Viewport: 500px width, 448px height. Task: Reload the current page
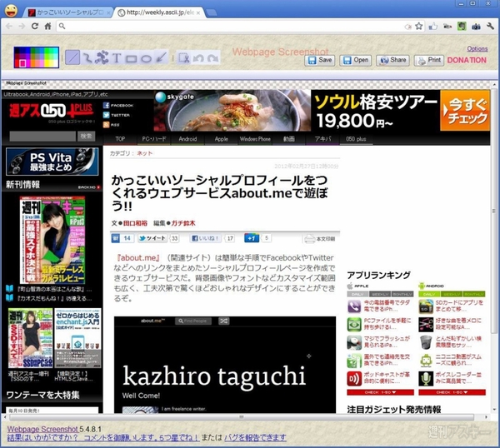coord(35,26)
